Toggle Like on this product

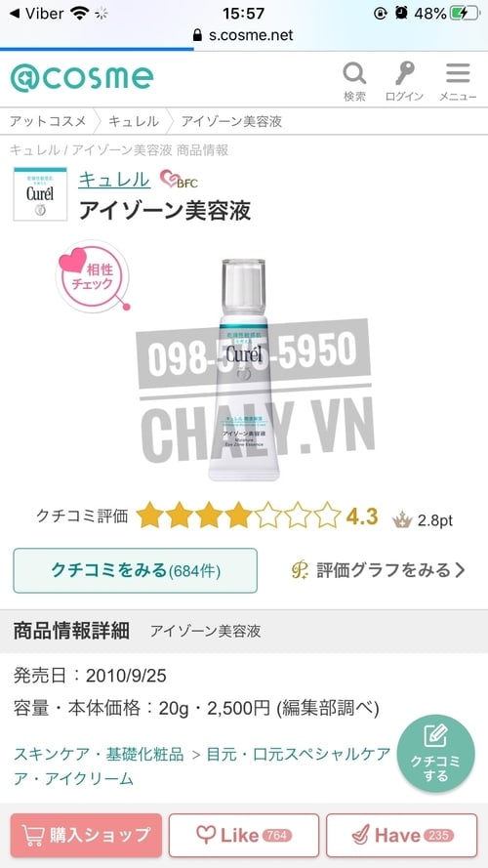tap(244, 836)
